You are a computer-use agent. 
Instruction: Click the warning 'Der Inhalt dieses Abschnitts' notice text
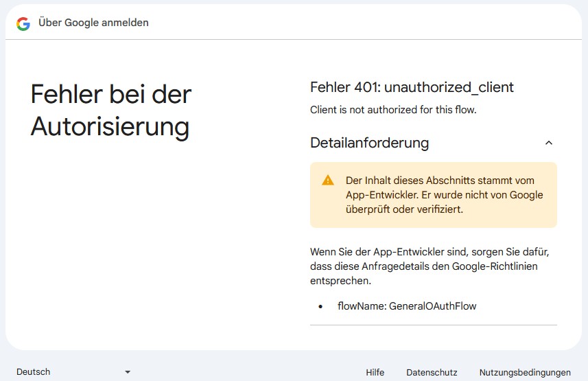445,195
